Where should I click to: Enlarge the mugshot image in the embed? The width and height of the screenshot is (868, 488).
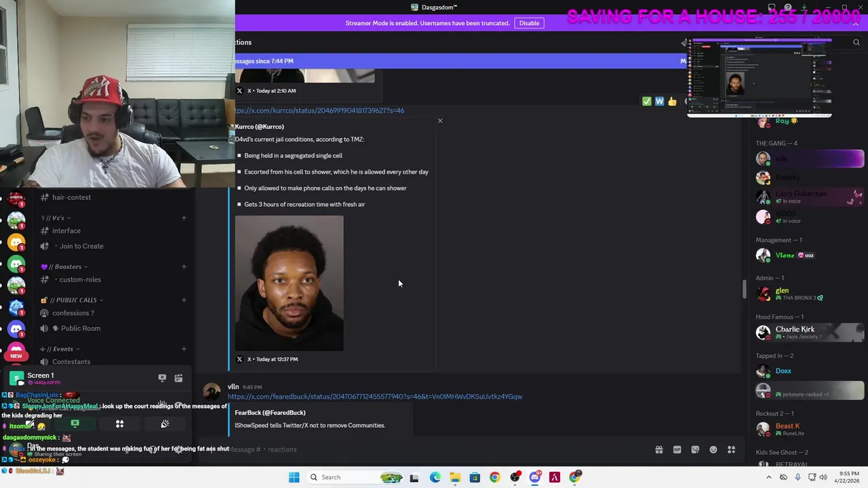point(290,283)
